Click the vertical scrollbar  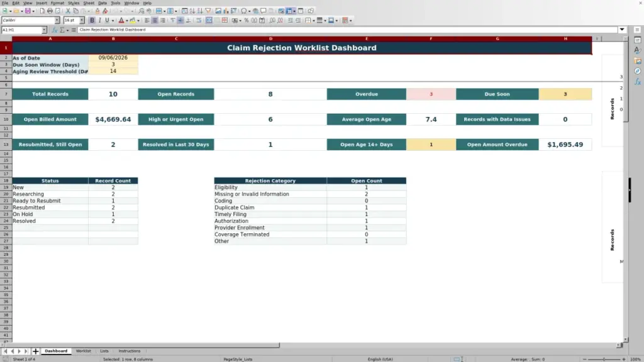(x=626, y=188)
